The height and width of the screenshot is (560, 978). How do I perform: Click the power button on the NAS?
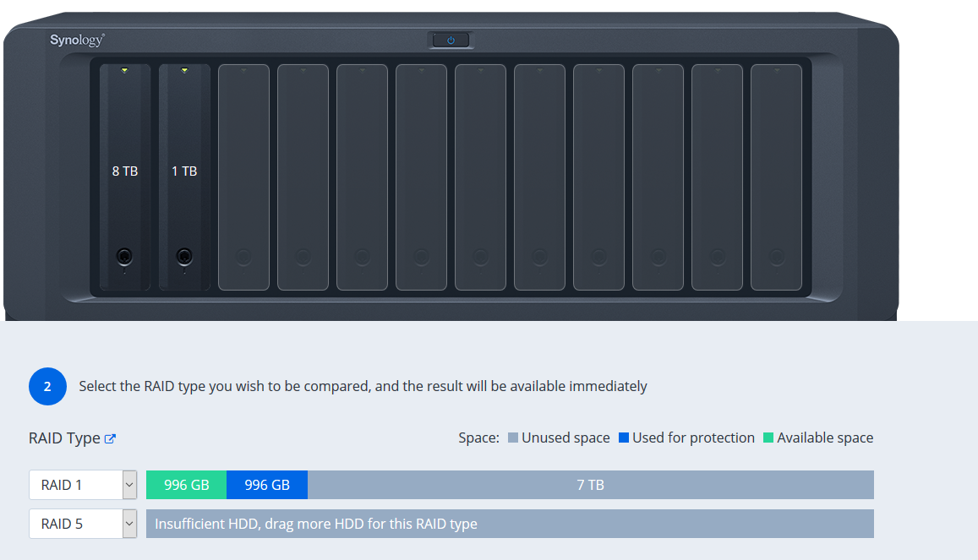[451, 41]
